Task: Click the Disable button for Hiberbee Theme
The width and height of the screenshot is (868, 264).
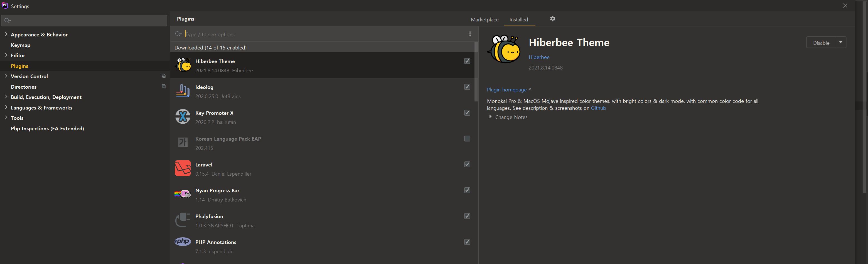Action: pos(821,43)
